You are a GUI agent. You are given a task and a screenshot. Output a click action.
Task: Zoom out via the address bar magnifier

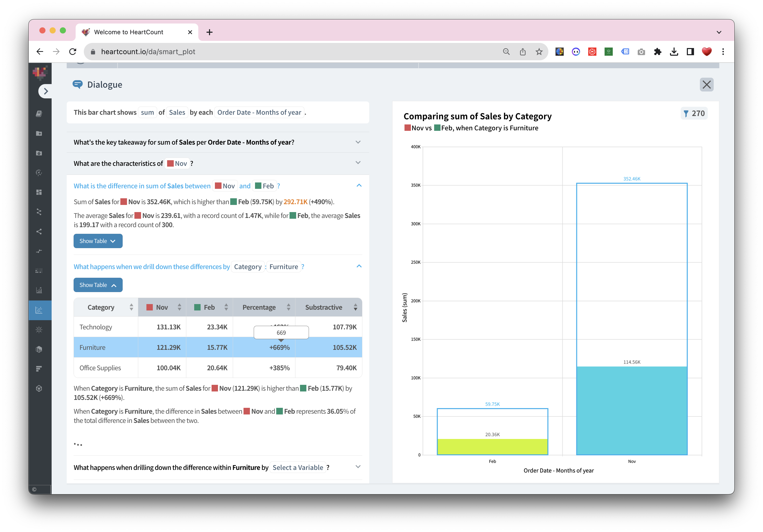(x=506, y=52)
